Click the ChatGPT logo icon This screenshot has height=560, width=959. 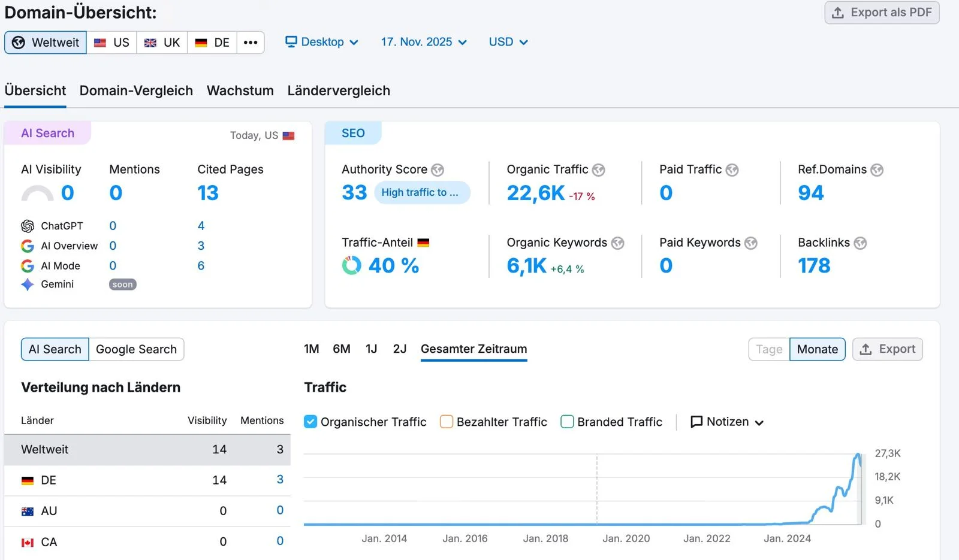[x=28, y=226]
